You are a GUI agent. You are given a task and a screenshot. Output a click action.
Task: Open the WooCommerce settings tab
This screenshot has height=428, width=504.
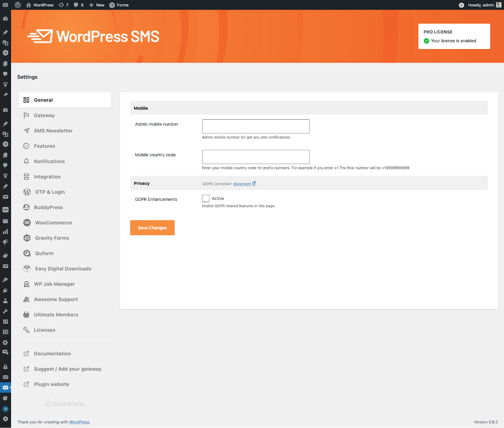click(x=65, y=222)
